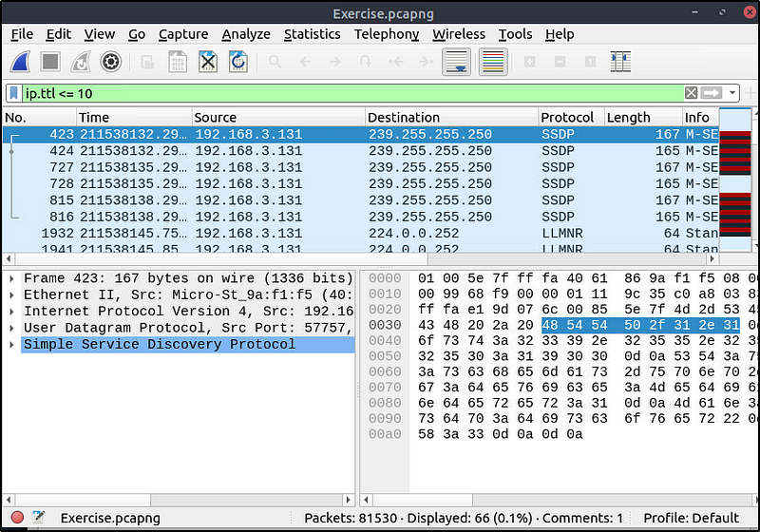The height and width of the screenshot is (532, 760).
Task: Open the Analyze menu
Action: [x=246, y=34]
